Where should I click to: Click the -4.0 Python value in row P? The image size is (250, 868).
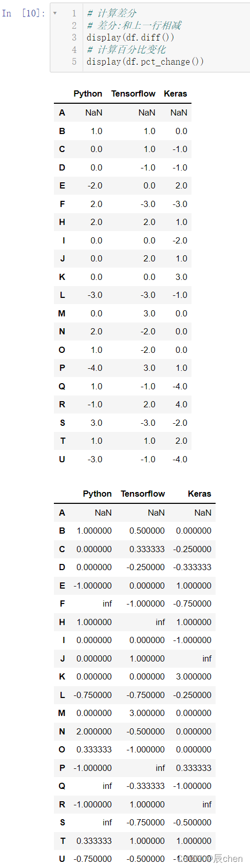tap(94, 368)
